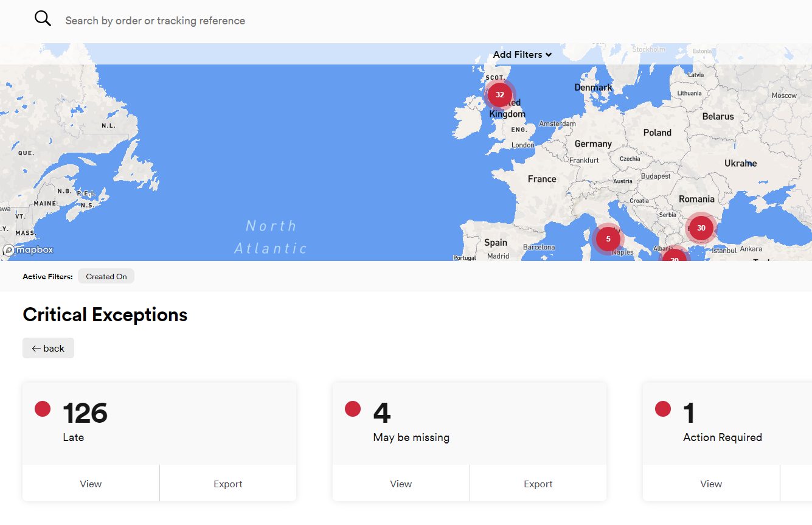
Task: Select the partially hidden cluster near Albania
Action: point(674,256)
